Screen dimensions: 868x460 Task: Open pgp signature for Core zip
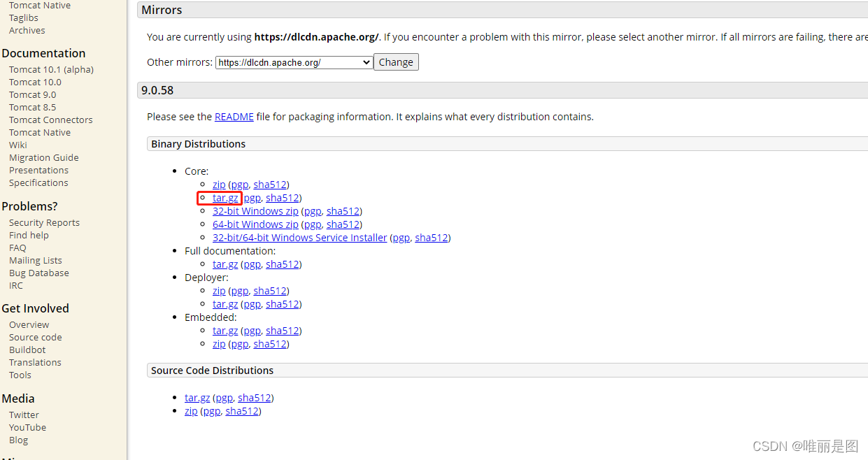pyautogui.click(x=239, y=185)
